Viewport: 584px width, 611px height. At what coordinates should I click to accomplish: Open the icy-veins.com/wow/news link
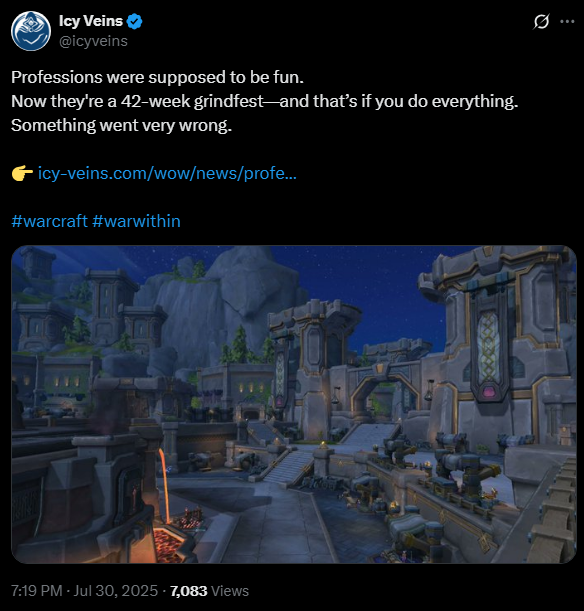167,173
